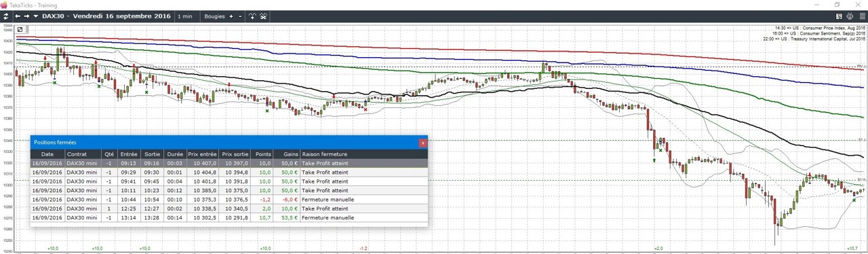The height and width of the screenshot is (254, 868).
Task: Click the minus zoom-out button next to Bougies
Action: point(239,16)
